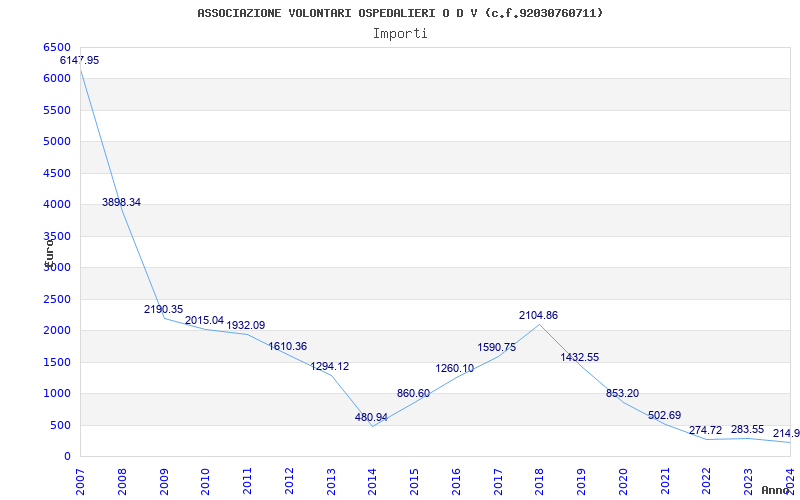
Task: Click the Euro y-axis title
Action: point(49,253)
